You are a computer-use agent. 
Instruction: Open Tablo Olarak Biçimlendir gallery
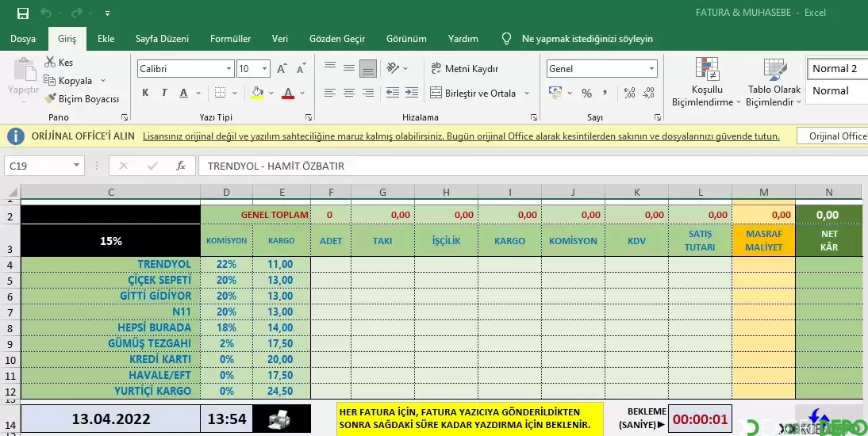point(774,82)
